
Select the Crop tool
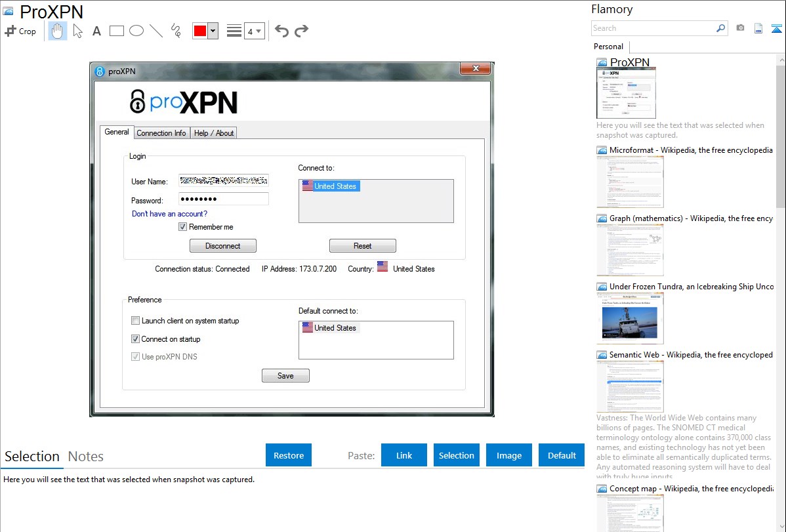(x=20, y=31)
